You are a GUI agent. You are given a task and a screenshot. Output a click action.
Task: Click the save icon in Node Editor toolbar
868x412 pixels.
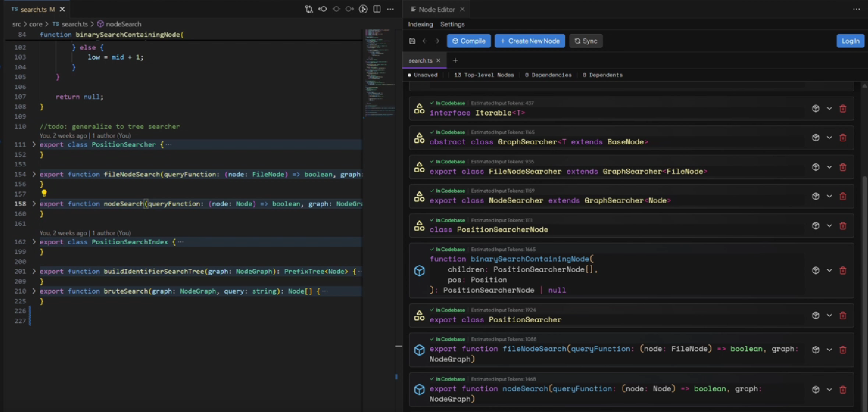pos(412,41)
